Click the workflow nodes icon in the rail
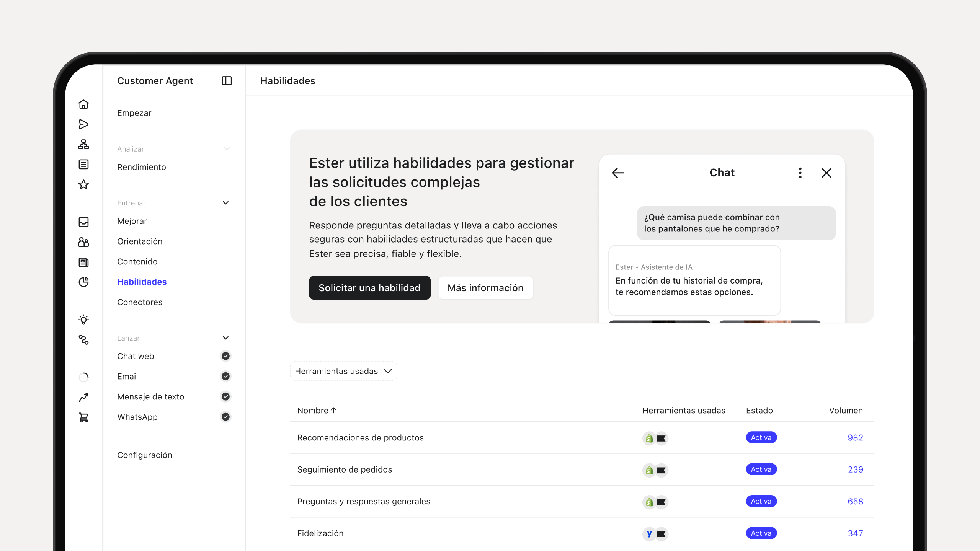980x551 pixels. click(x=83, y=340)
